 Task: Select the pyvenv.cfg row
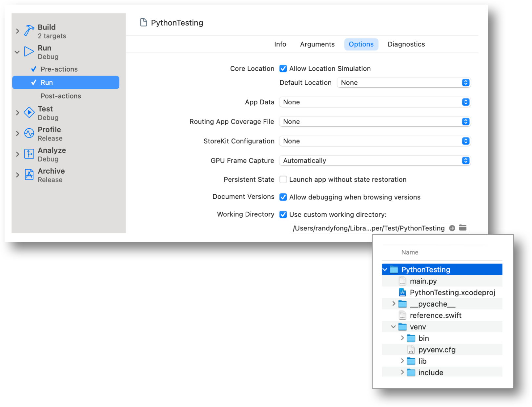coord(442,350)
